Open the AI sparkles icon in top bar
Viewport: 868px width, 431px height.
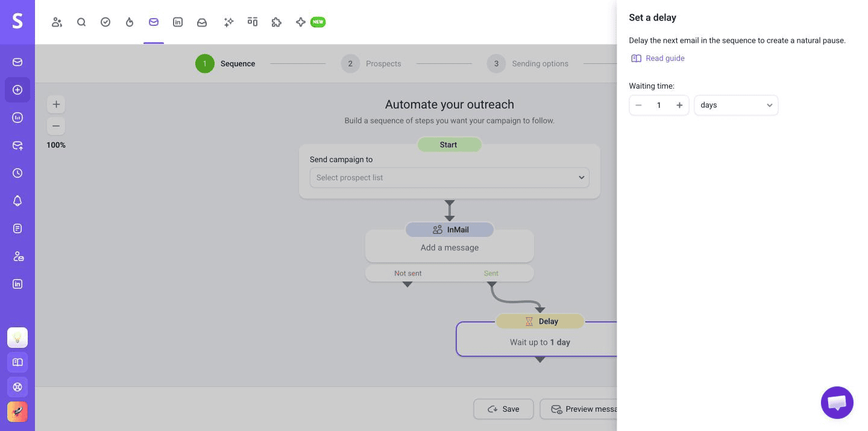[228, 22]
